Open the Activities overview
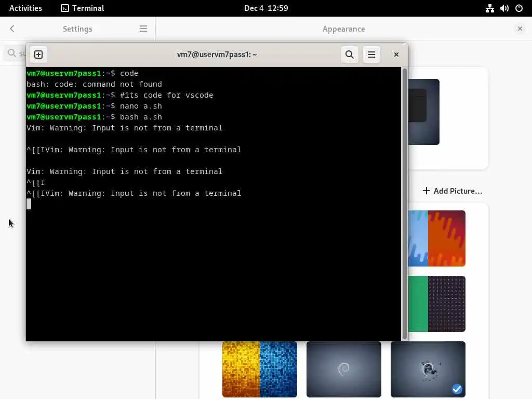Image resolution: width=532 pixels, height=399 pixels. 25,8
